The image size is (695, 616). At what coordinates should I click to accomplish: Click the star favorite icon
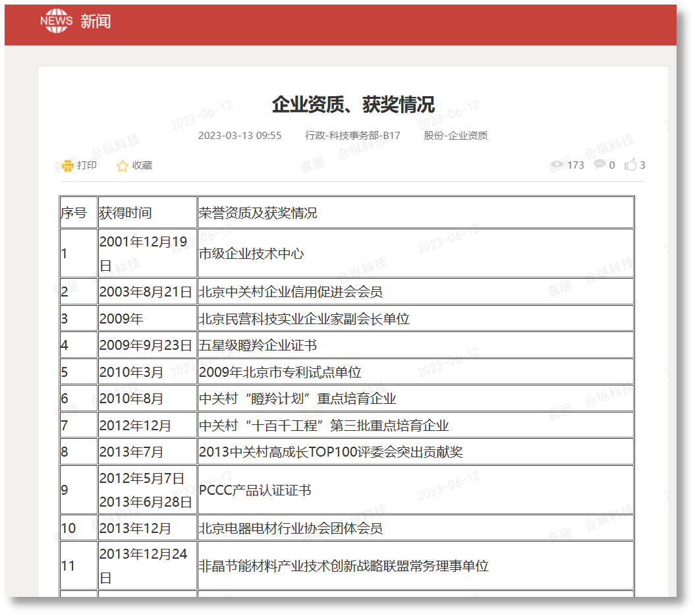tap(123, 166)
